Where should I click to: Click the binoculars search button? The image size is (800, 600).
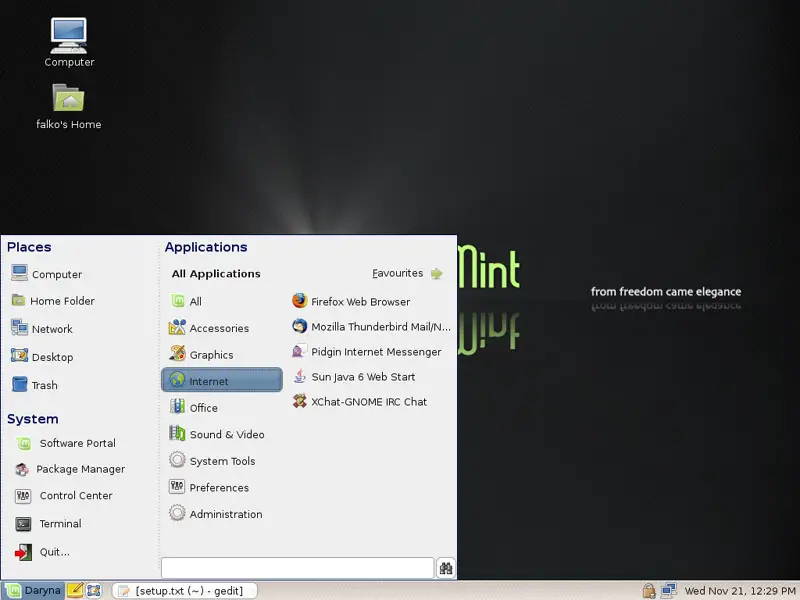[446, 568]
